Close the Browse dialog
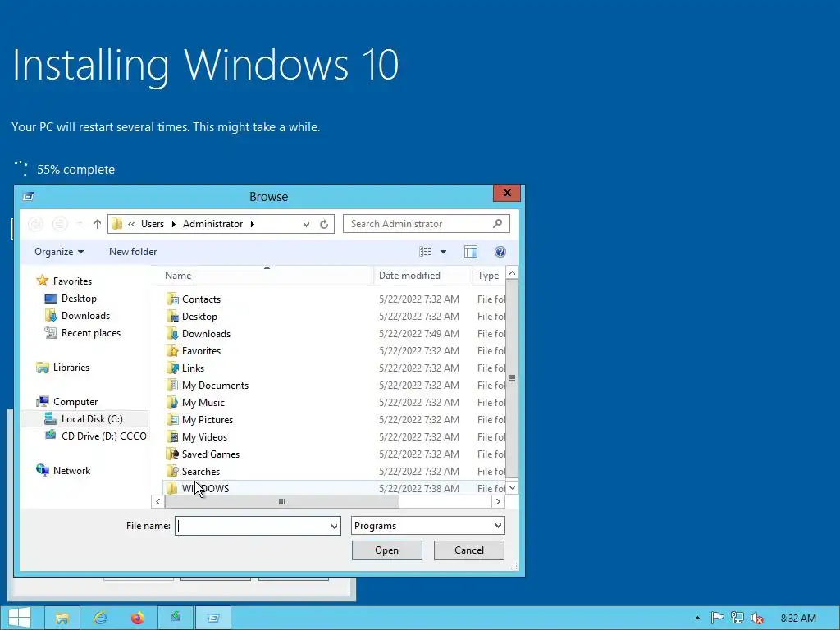Image resolution: width=840 pixels, height=630 pixels. (507, 193)
